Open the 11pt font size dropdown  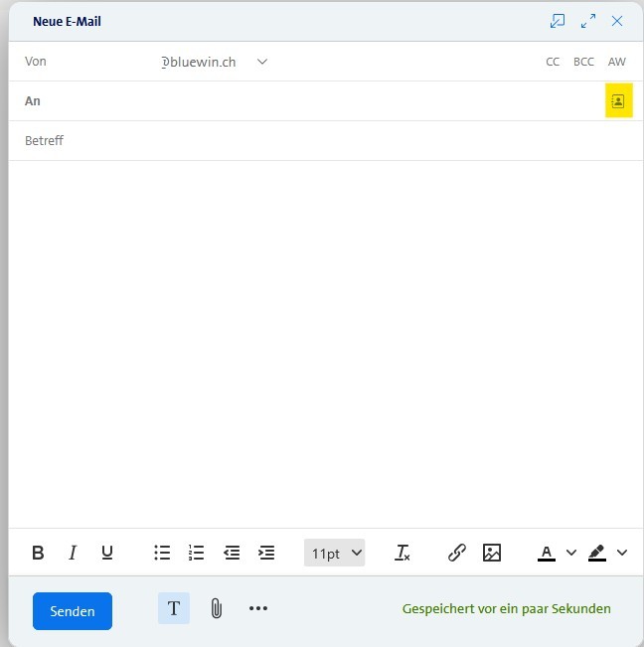tap(335, 553)
